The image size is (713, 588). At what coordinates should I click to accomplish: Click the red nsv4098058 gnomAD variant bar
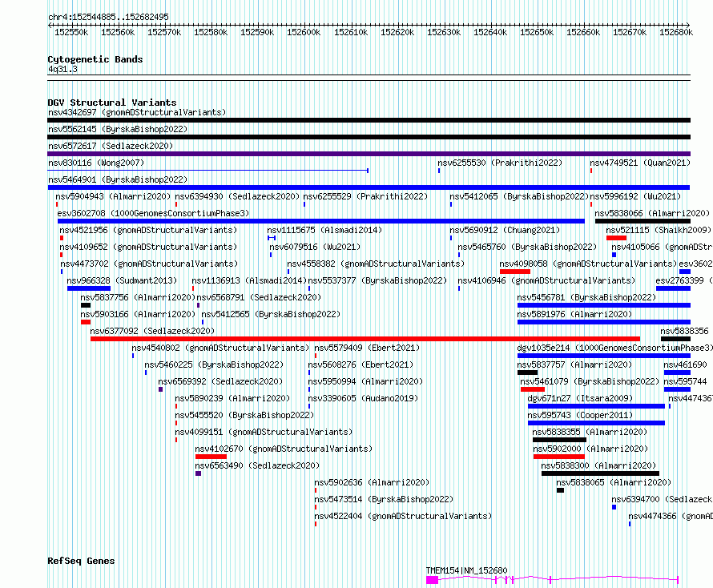pyautogui.click(x=515, y=272)
